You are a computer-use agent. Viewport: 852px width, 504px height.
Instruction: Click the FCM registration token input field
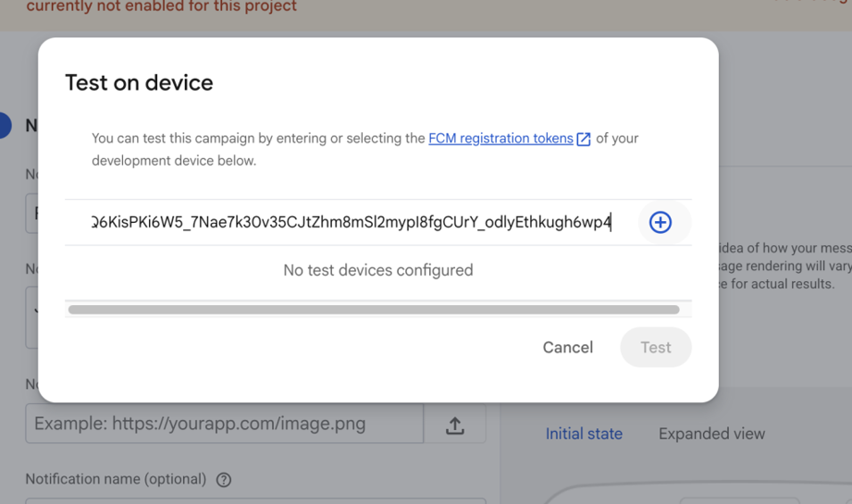(x=351, y=222)
